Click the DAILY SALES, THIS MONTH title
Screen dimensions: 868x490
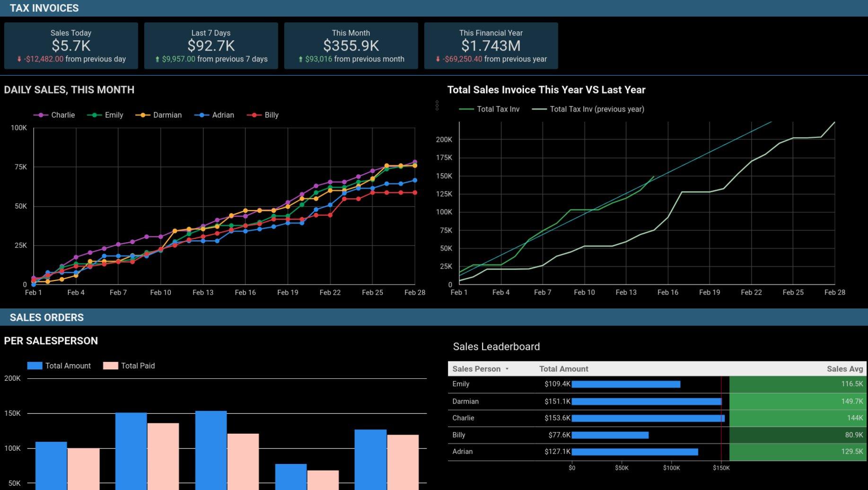[69, 90]
